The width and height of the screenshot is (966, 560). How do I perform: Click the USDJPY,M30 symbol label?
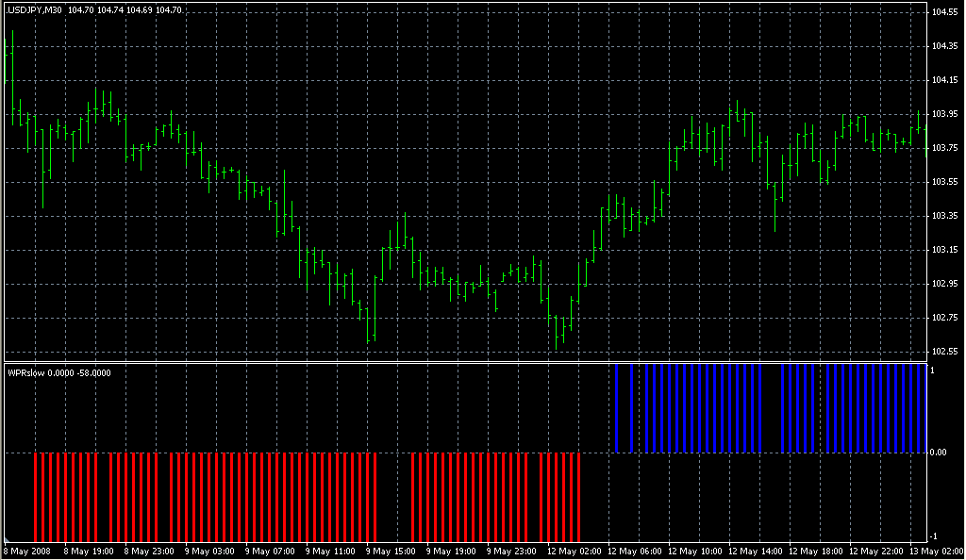click(x=35, y=9)
